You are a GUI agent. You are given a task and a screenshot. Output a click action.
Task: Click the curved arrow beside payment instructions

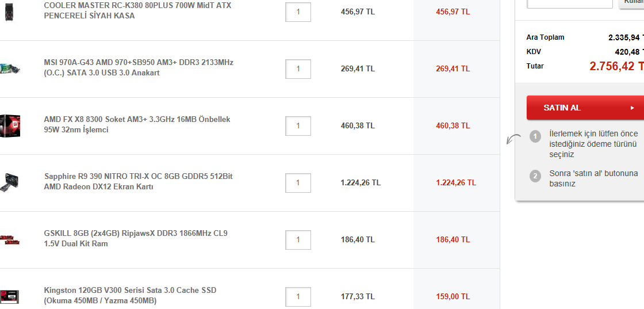[x=513, y=139]
